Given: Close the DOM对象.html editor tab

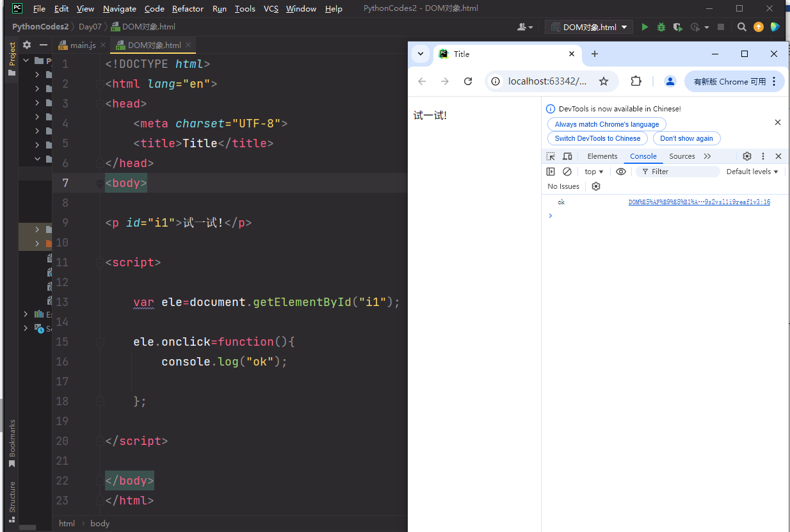Looking at the screenshot, I should (189, 45).
